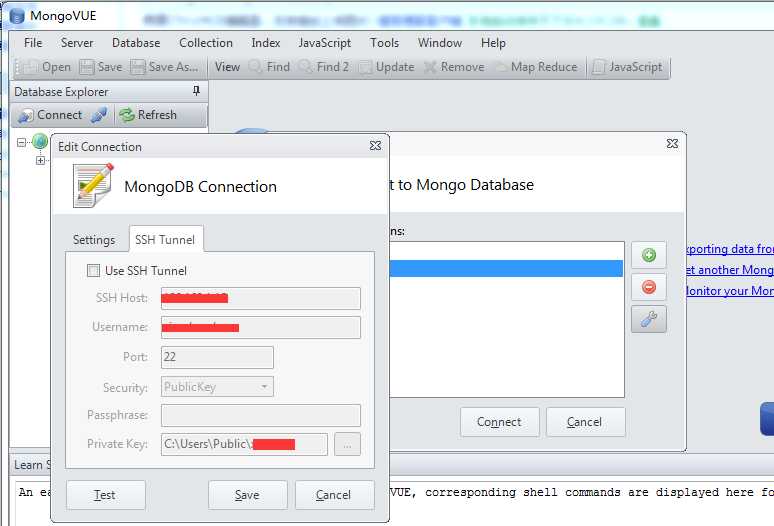Screen dimensions: 774x526
Task: Remove connection with red minus icon
Action: pyautogui.click(x=649, y=287)
